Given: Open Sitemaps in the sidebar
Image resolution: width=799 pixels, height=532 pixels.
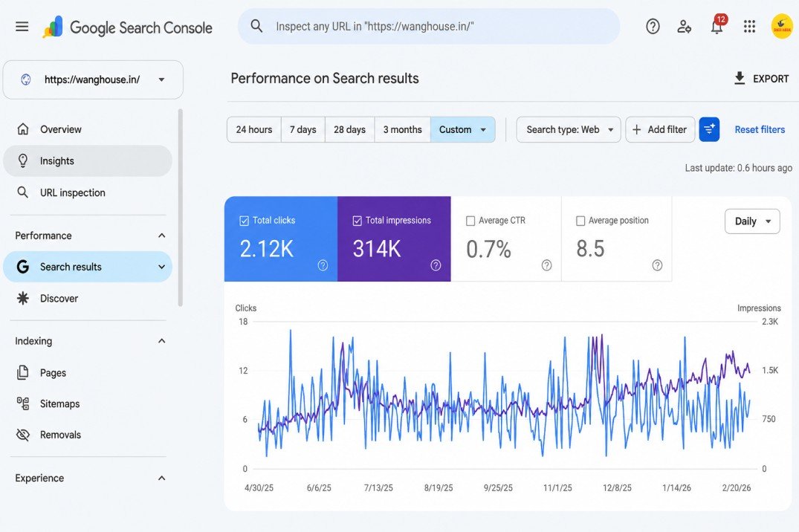Looking at the screenshot, I should point(88,403).
